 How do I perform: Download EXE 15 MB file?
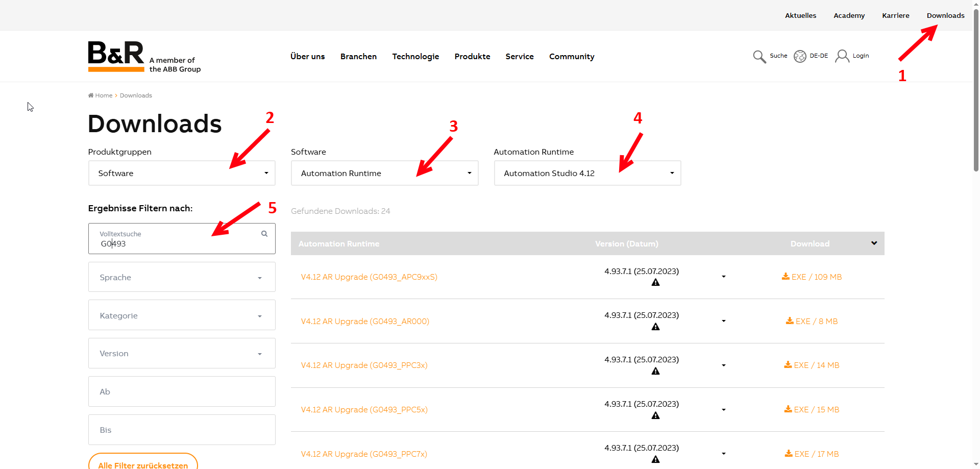812,410
